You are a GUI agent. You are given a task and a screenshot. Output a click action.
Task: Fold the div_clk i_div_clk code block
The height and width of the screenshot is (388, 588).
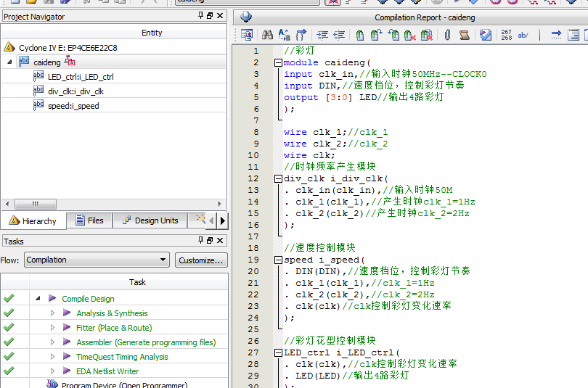click(278, 178)
